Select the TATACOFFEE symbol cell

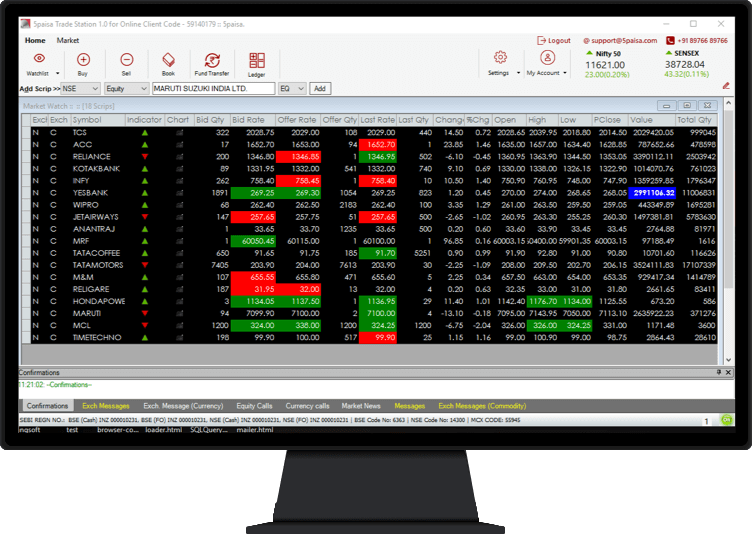tap(98, 253)
